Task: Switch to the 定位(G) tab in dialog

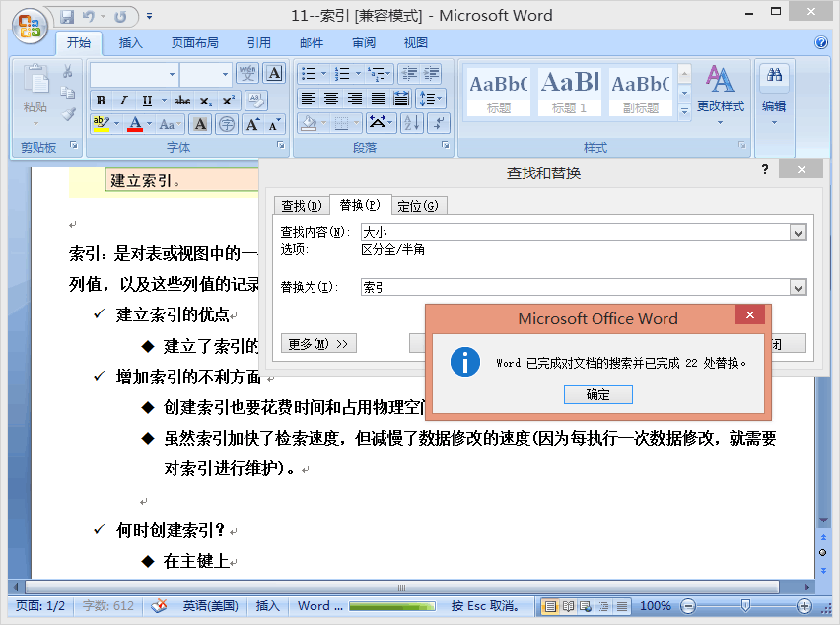Action: coord(418,206)
